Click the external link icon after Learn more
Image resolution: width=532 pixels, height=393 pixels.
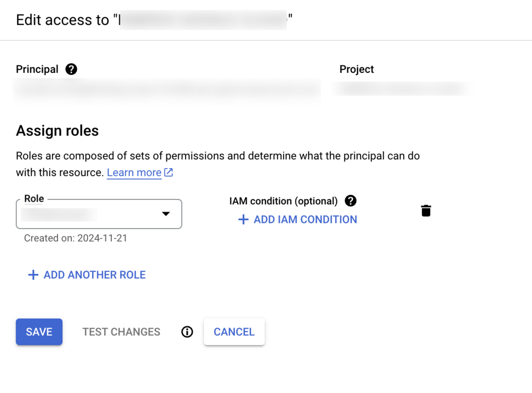(x=169, y=172)
